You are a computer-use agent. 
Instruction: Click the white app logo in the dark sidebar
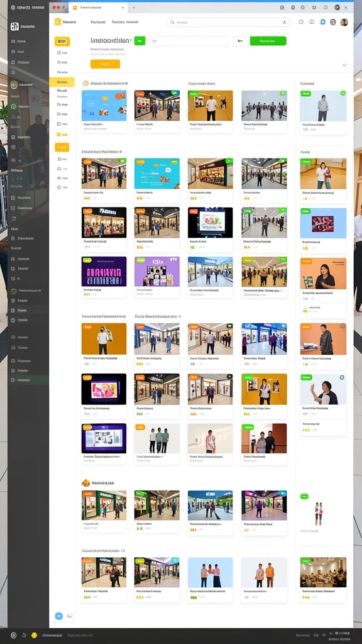pos(15,26)
